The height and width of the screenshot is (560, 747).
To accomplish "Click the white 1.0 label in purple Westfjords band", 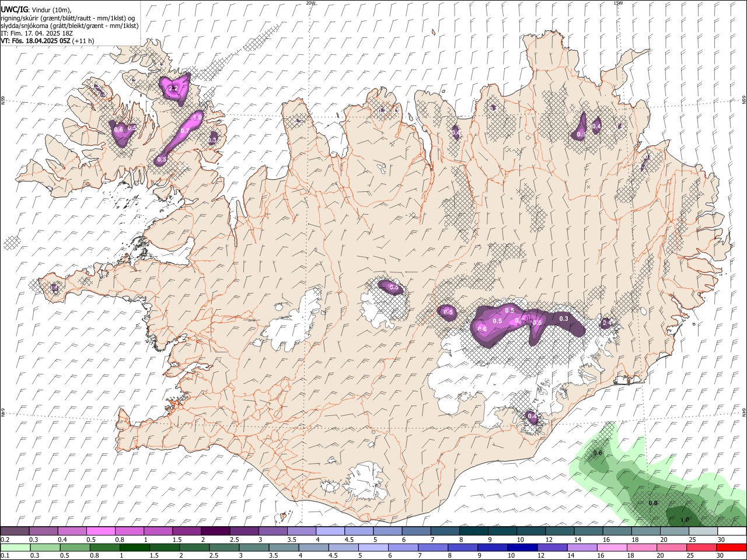I will [x=197, y=117].
